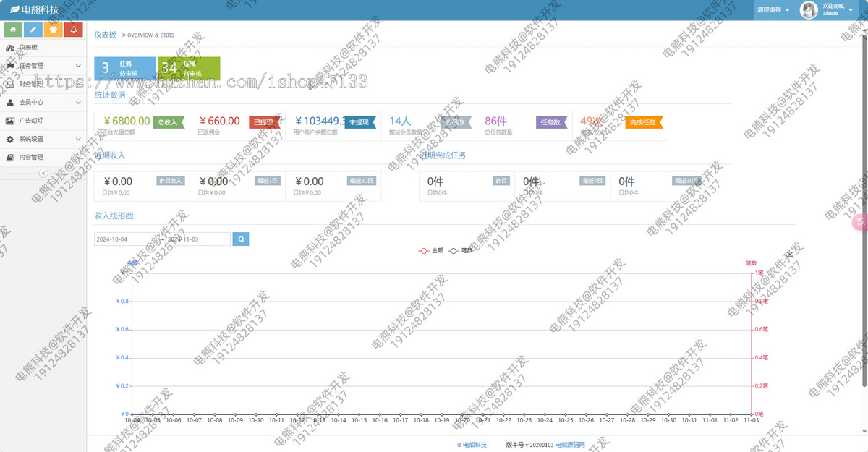This screenshot has height=452, width=868.
Task: Click the admin avatar picture
Action: click(x=809, y=10)
